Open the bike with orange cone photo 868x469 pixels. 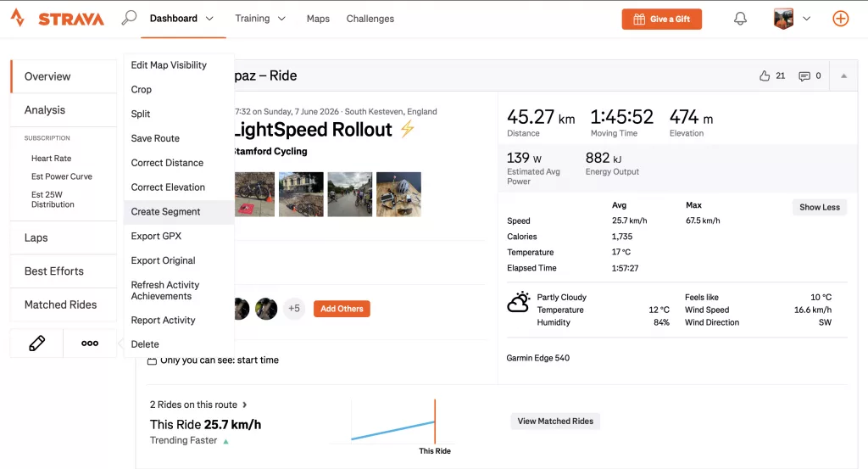(254, 194)
